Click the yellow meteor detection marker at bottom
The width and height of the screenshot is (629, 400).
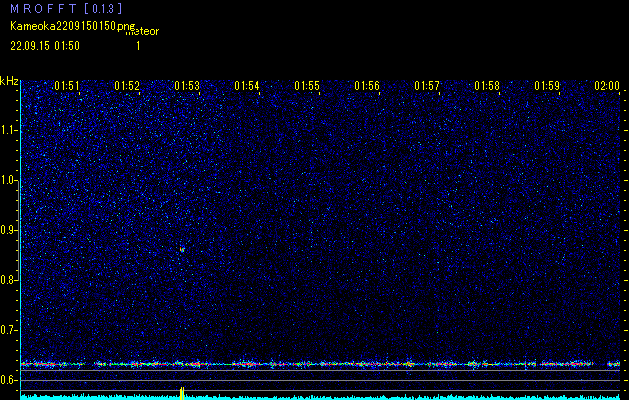(182, 394)
